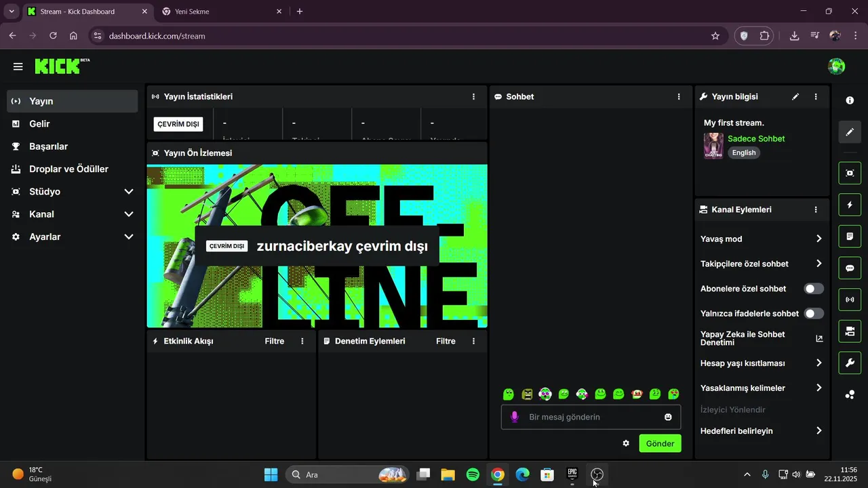Insert the heart-eyes drooling emote
This screenshot has height=488, width=868.
673,394
